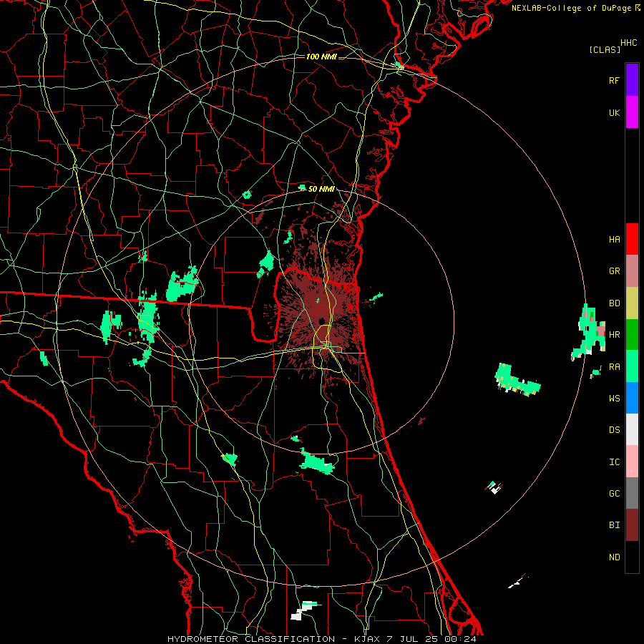
Task: Select the ND legend label
Action: coord(614,557)
